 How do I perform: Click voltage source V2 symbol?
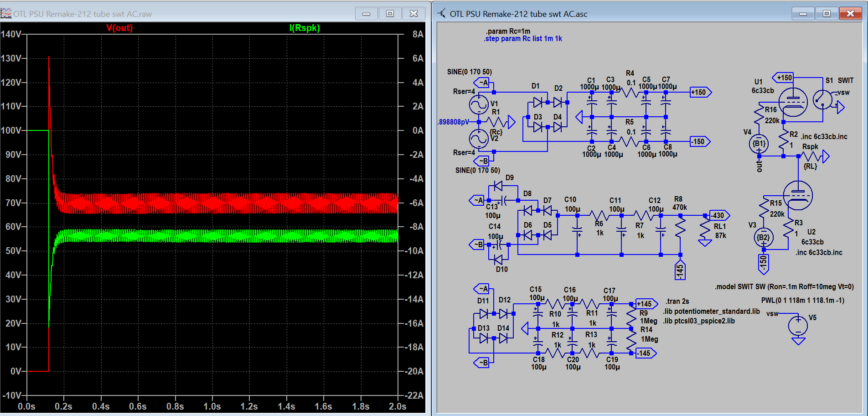pyautogui.click(x=479, y=139)
